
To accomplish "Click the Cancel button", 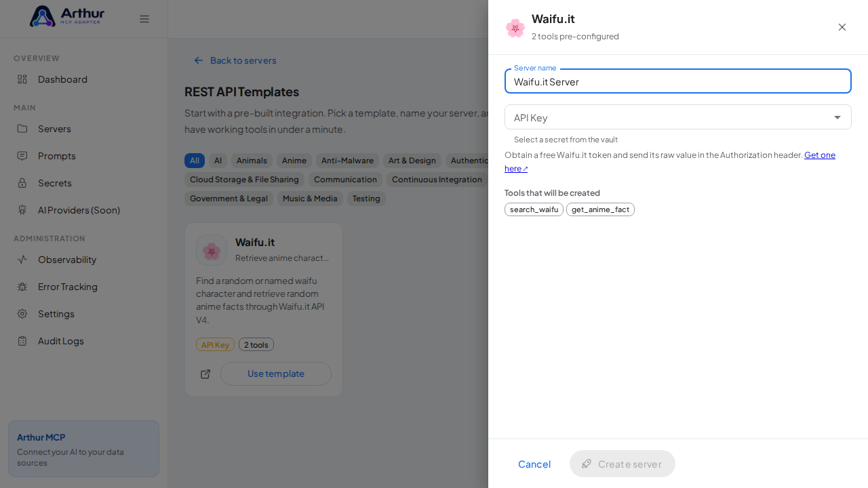I will tap(534, 464).
